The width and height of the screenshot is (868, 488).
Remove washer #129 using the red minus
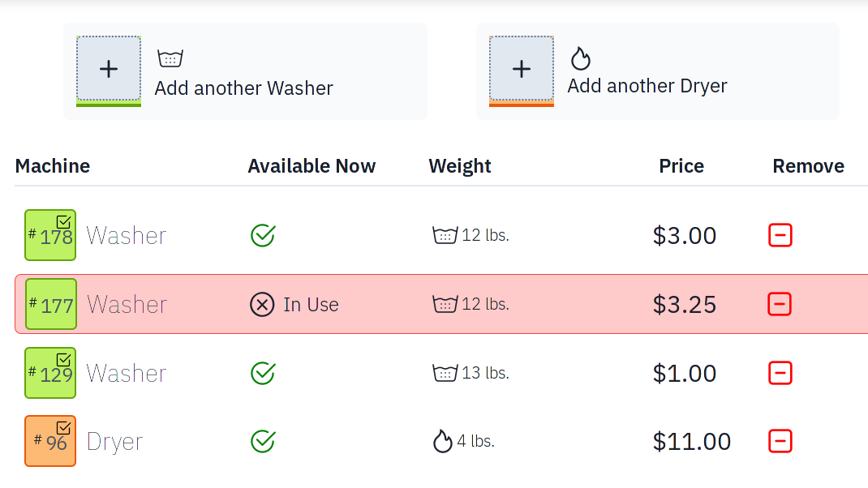[x=780, y=373]
